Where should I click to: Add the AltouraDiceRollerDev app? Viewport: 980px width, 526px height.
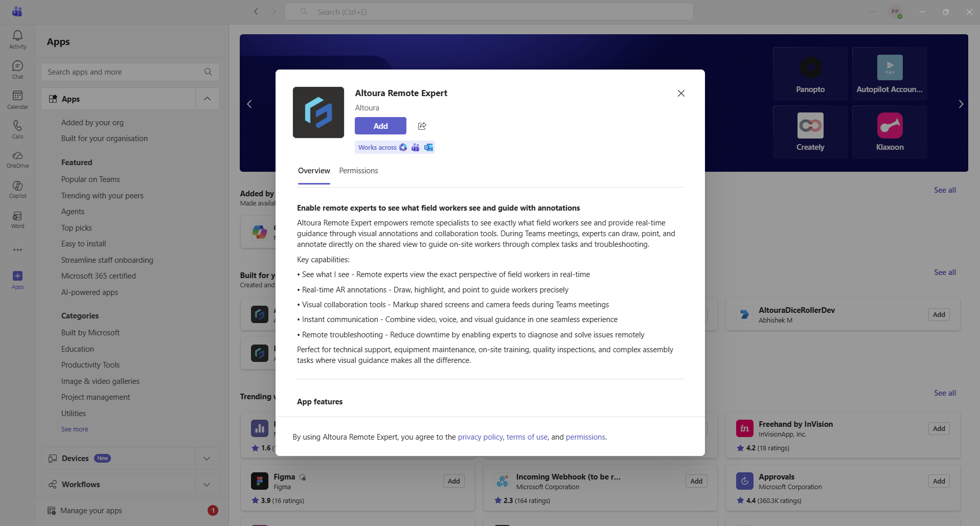[939, 315]
